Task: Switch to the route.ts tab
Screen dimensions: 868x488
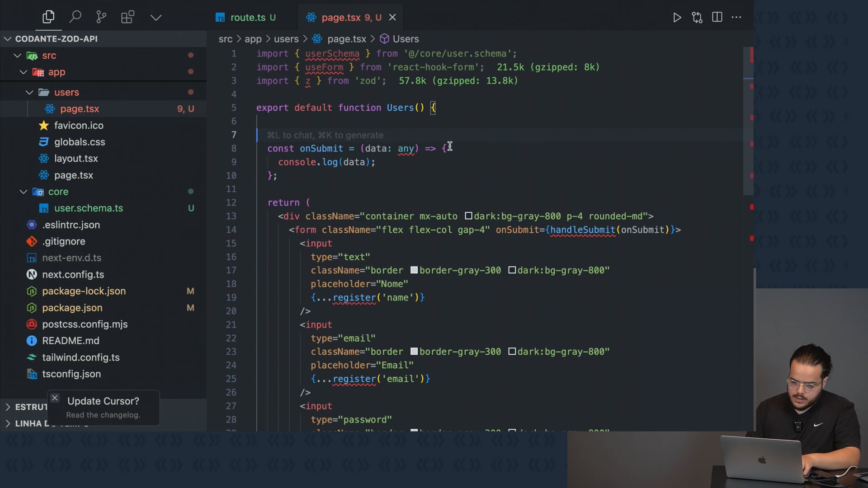Action: point(248,17)
